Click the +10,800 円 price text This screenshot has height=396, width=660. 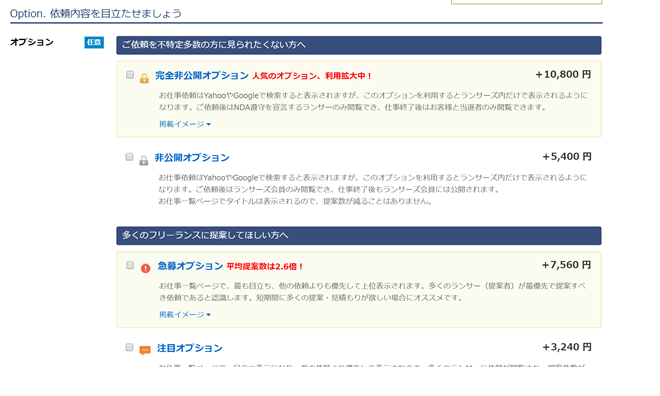point(563,74)
